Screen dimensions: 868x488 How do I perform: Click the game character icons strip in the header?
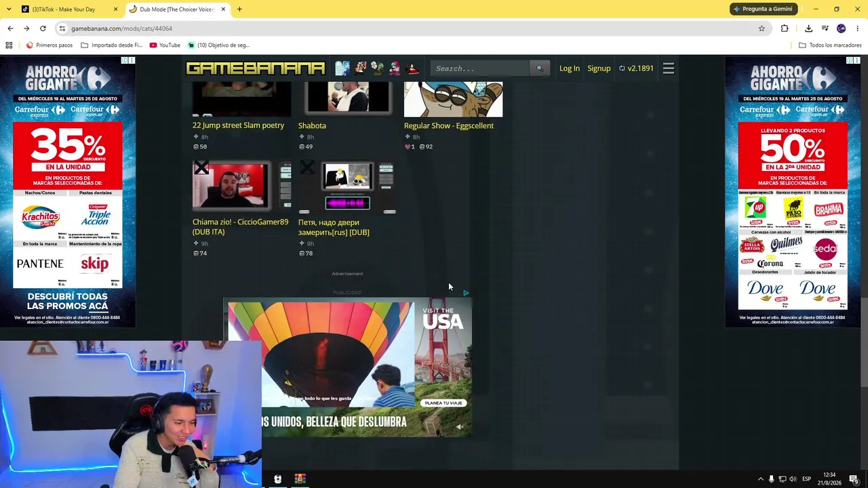coord(377,68)
